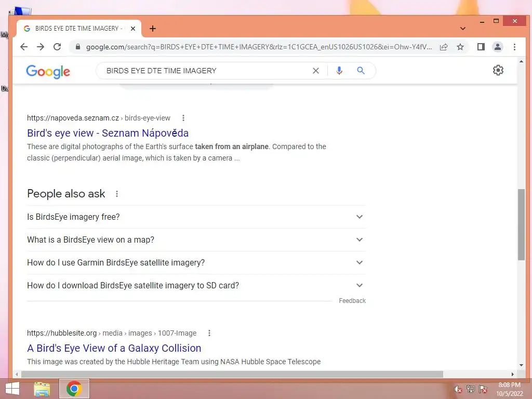The image size is (532, 399).
Task: Select the BIRDS EYE DTE TIME IMAGERY tab
Action: (x=78, y=29)
